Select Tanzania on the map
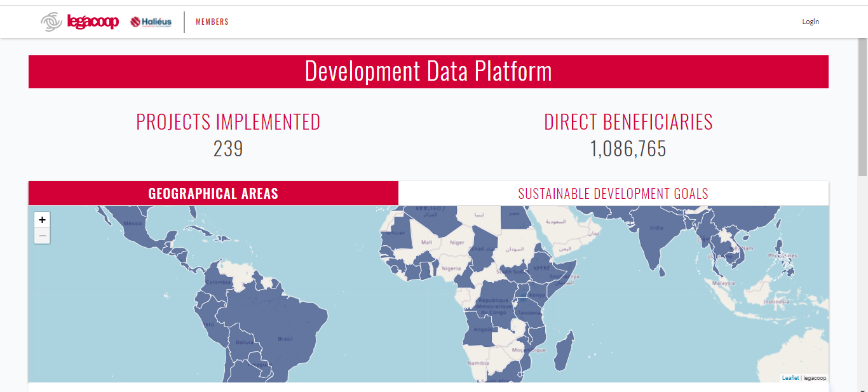Image resolution: width=868 pixels, height=392 pixels. 529,313
